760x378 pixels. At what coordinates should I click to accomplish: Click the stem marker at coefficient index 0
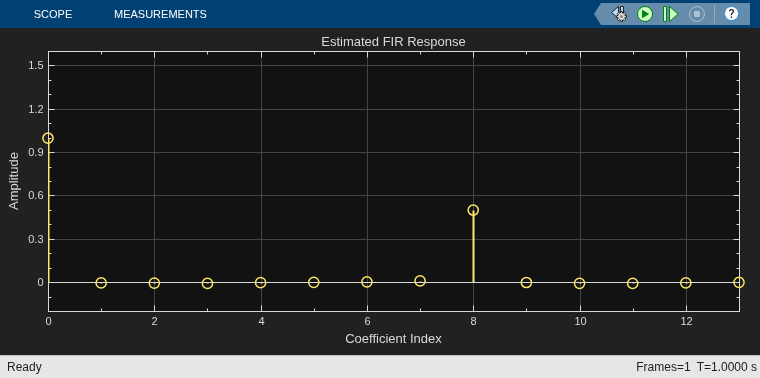pyautogui.click(x=48, y=138)
